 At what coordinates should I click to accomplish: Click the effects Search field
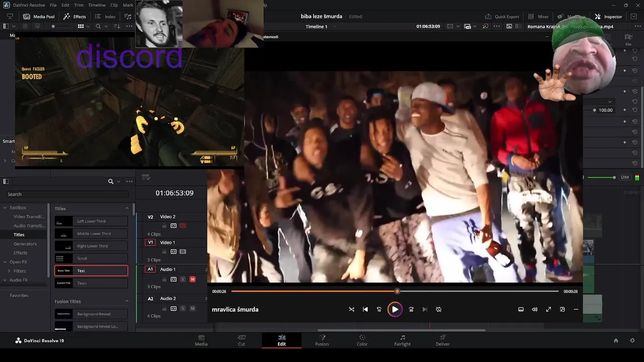point(67,194)
